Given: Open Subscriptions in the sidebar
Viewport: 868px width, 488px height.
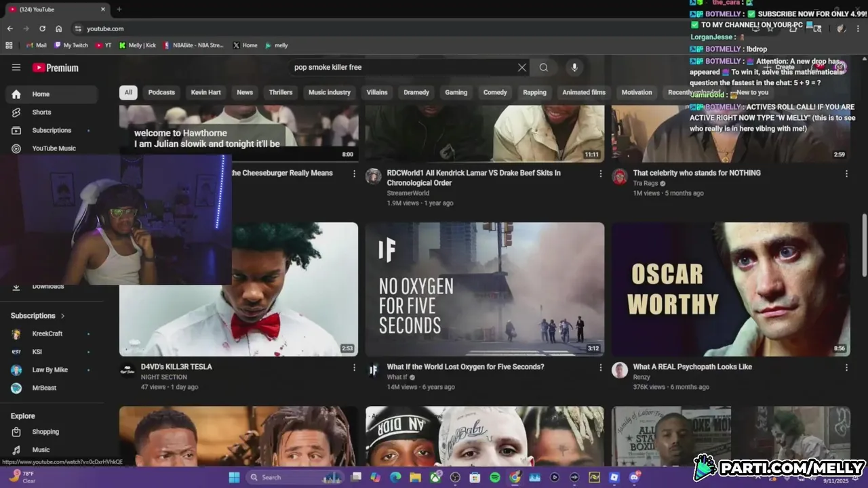Looking at the screenshot, I should (52, 130).
